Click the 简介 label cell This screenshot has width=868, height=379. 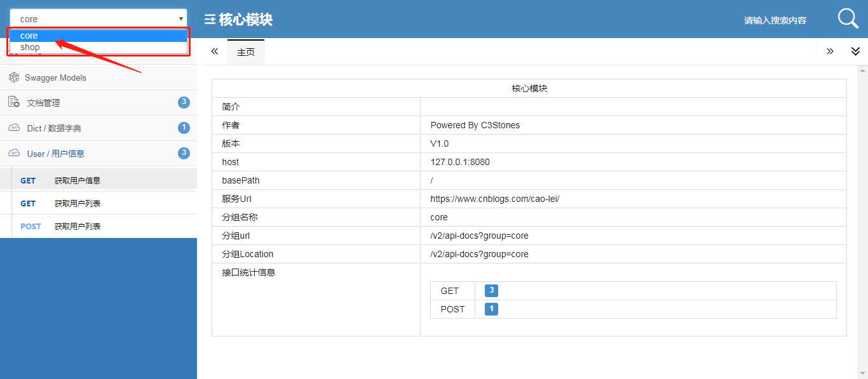pos(316,107)
